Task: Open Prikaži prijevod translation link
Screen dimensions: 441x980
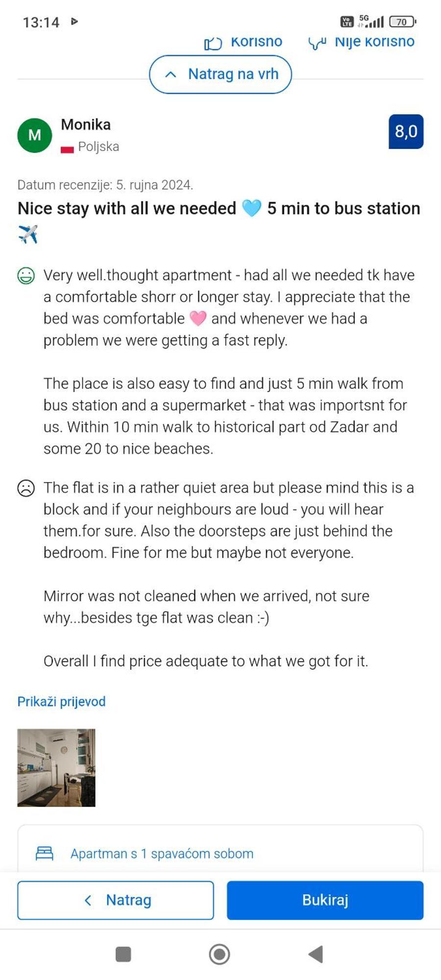Action: [x=61, y=701]
